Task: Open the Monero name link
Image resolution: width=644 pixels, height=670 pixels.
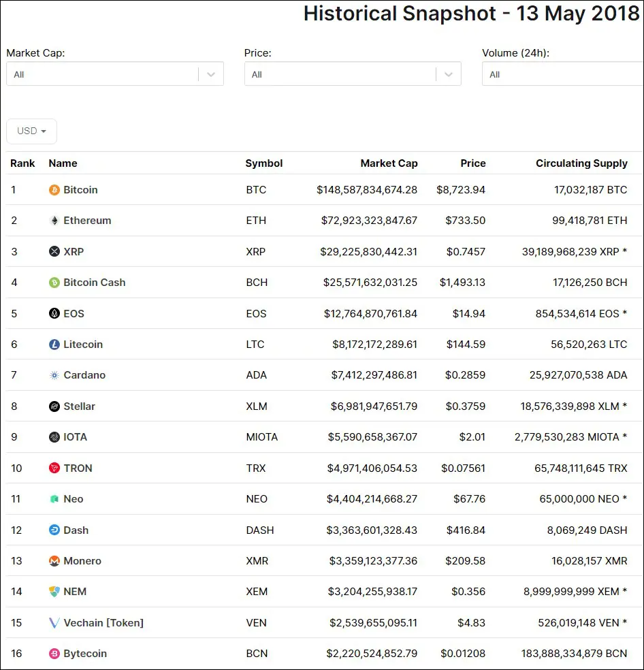Action: click(82, 561)
